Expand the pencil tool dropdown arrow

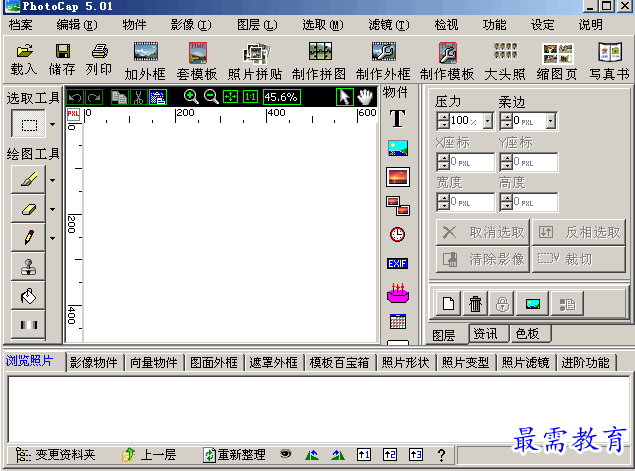click(x=53, y=239)
